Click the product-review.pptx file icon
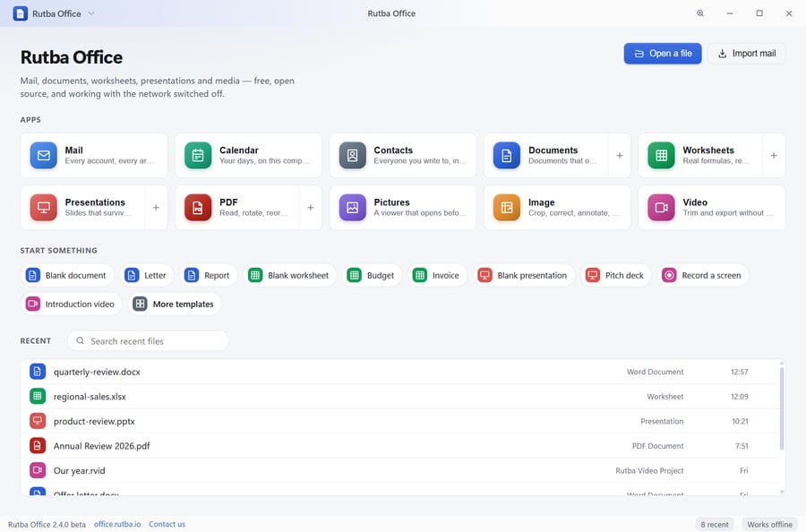This screenshot has width=806, height=532. pos(38,420)
